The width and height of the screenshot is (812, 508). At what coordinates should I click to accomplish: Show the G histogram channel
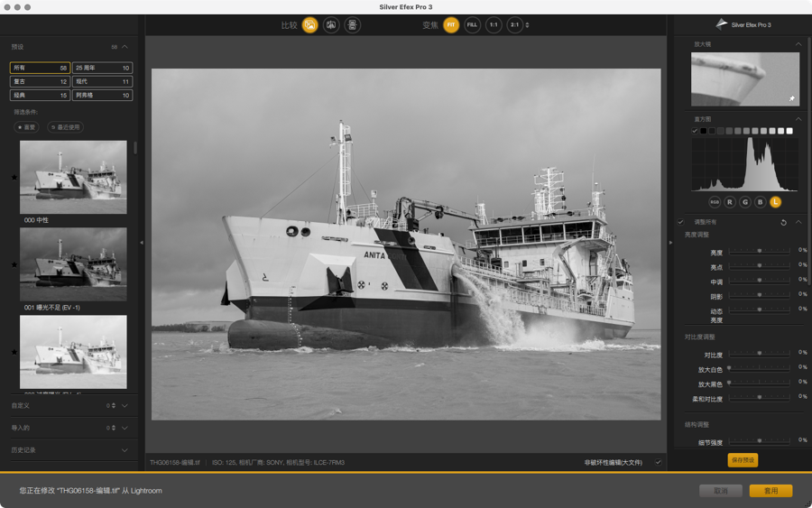click(x=744, y=202)
